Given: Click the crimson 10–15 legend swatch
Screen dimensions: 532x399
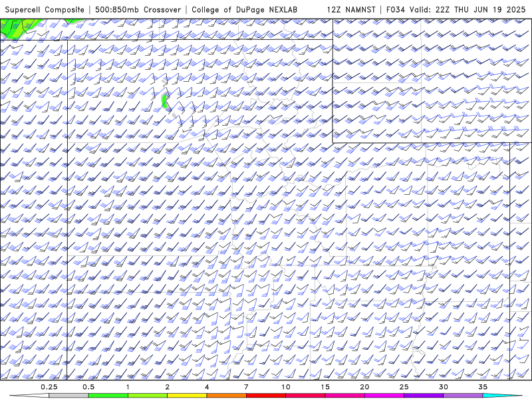Looking at the screenshot, I should (x=305, y=396).
